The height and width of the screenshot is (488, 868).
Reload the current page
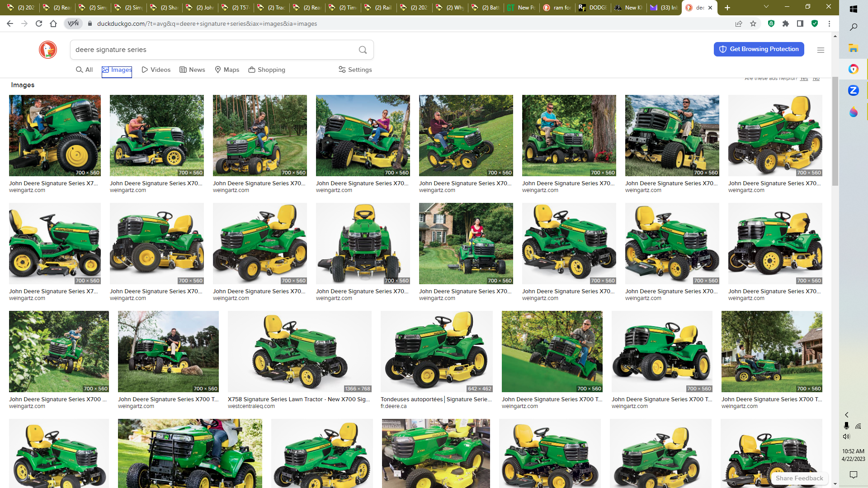(x=39, y=23)
